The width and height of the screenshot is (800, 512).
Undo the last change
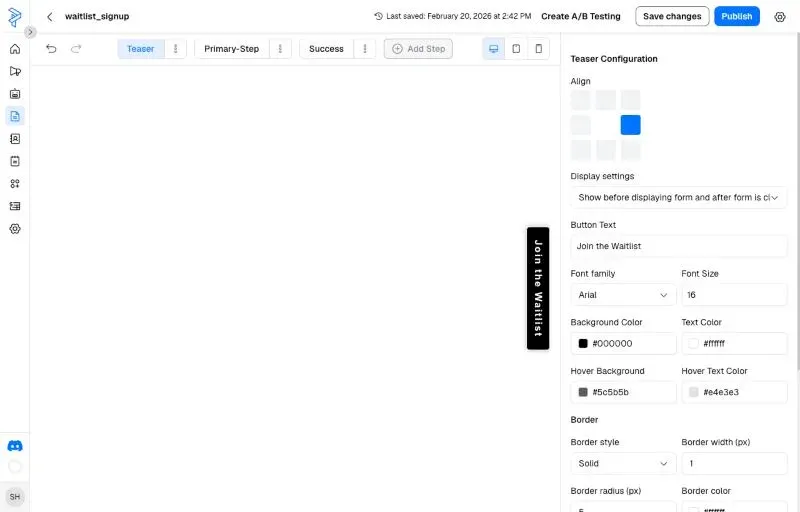(51, 48)
